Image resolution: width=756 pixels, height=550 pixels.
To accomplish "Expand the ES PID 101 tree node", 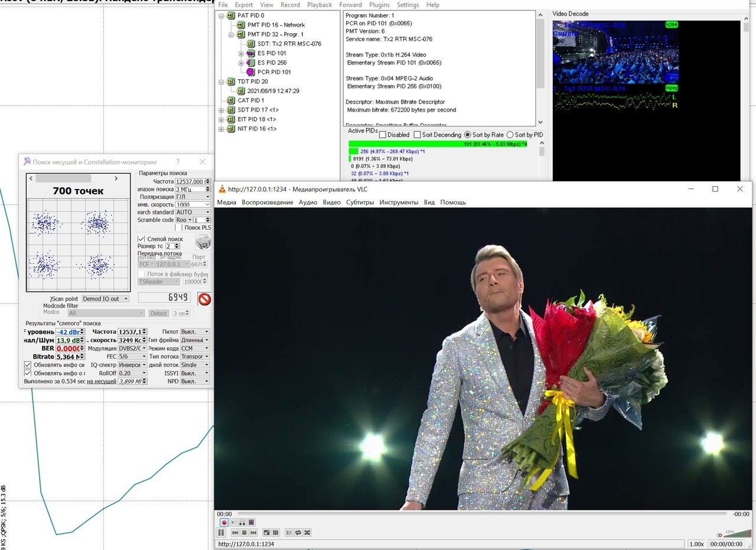I will coord(241,53).
